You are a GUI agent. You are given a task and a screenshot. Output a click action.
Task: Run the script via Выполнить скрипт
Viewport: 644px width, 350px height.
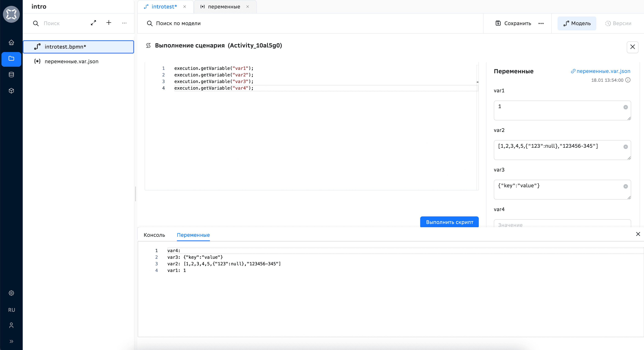pyautogui.click(x=449, y=222)
